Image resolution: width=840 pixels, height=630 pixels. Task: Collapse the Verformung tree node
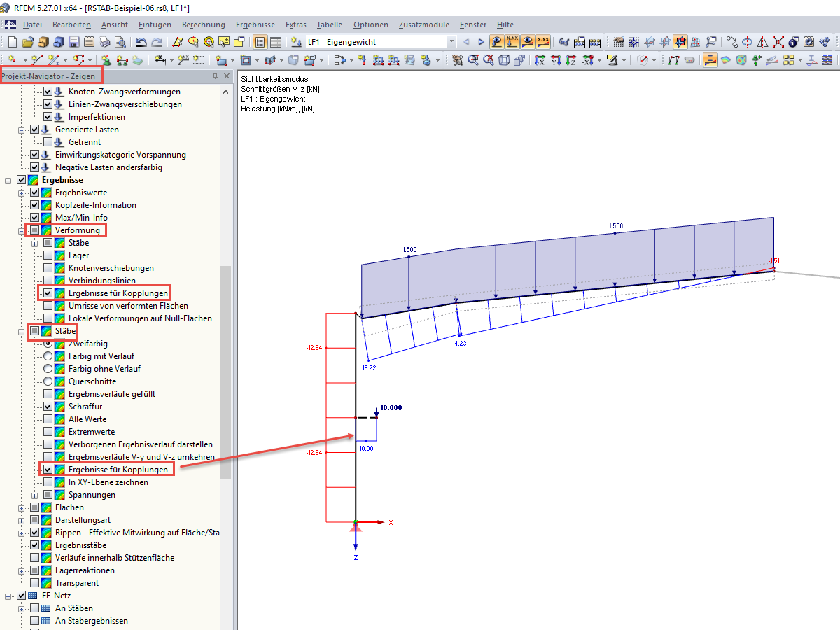click(x=22, y=230)
